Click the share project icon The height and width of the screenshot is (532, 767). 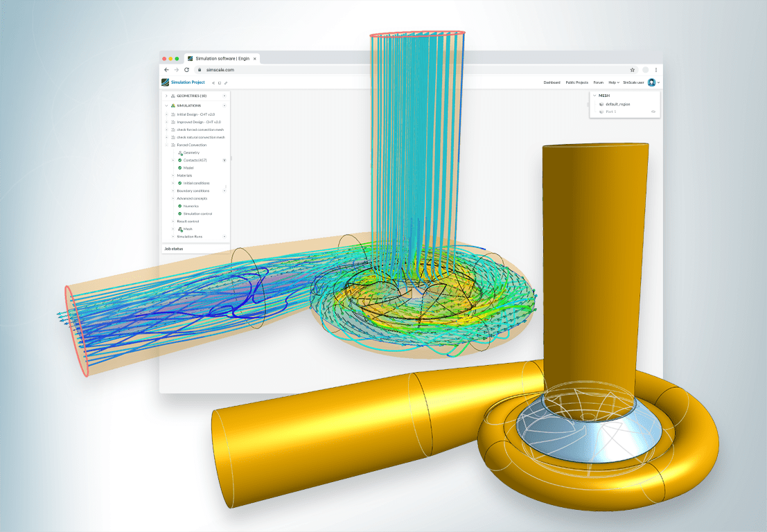point(213,82)
